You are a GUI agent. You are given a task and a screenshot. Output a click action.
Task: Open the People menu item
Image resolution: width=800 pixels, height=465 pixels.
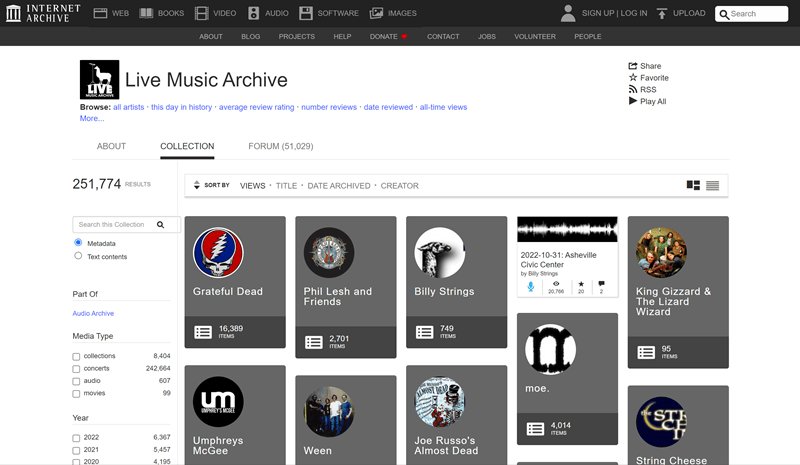pos(588,37)
